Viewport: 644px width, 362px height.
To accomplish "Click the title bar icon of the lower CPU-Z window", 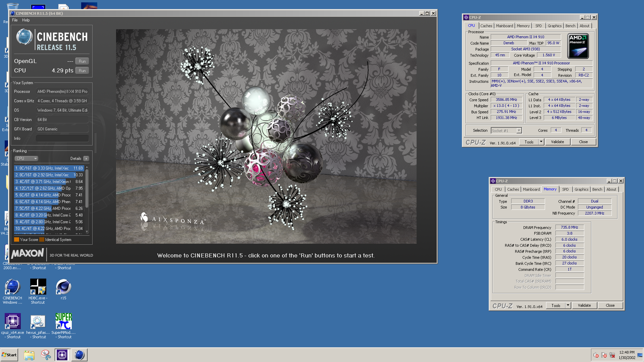I will click(493, 181).
